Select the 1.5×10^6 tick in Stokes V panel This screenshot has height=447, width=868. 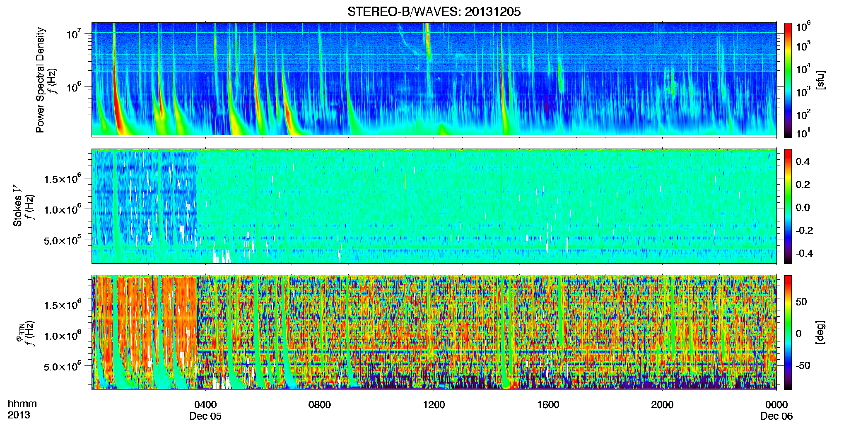click(63, 178)
